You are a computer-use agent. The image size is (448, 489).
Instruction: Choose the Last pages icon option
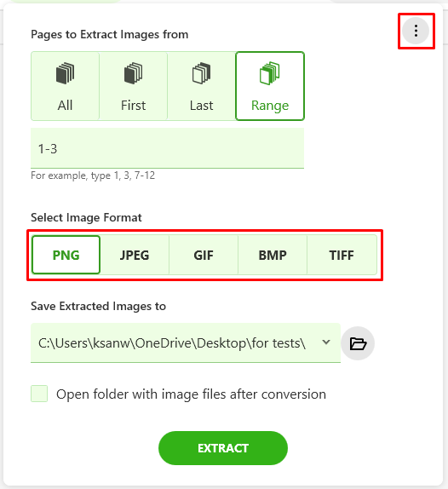(x=201, y=73)
